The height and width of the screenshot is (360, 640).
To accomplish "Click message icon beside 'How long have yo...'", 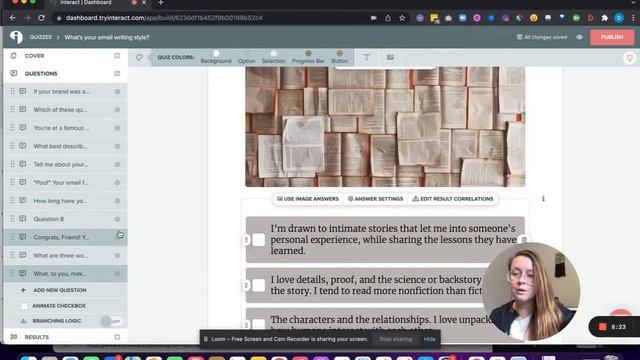I will 22,200.
